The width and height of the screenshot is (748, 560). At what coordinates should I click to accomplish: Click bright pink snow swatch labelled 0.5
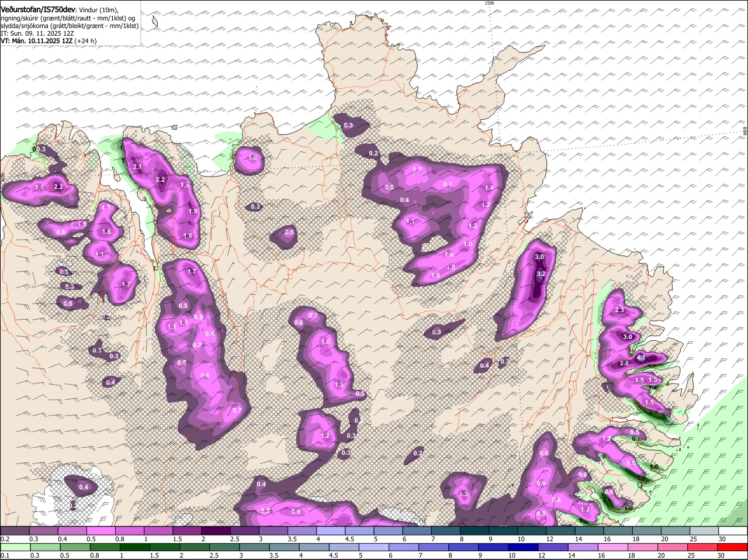pos(101,530)
